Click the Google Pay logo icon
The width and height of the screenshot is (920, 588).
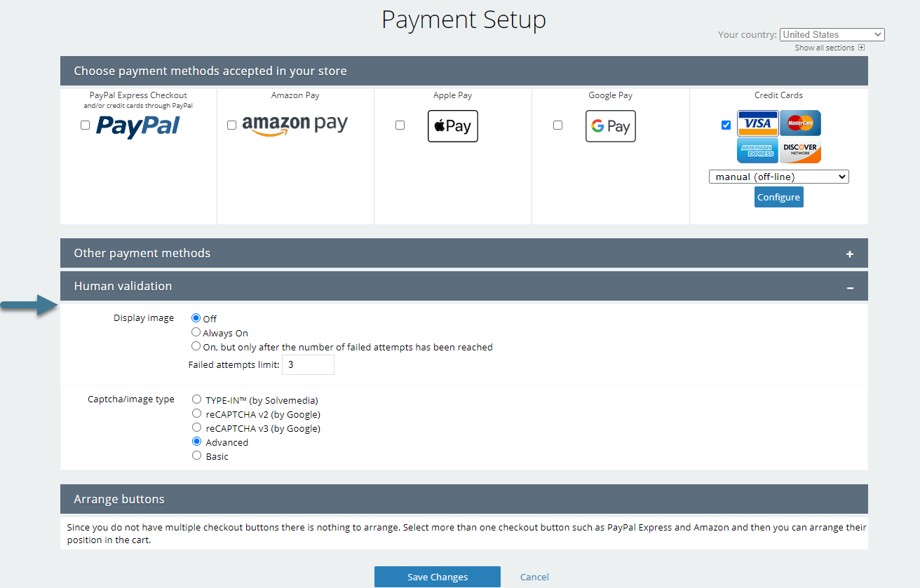(x=611, y=126)
